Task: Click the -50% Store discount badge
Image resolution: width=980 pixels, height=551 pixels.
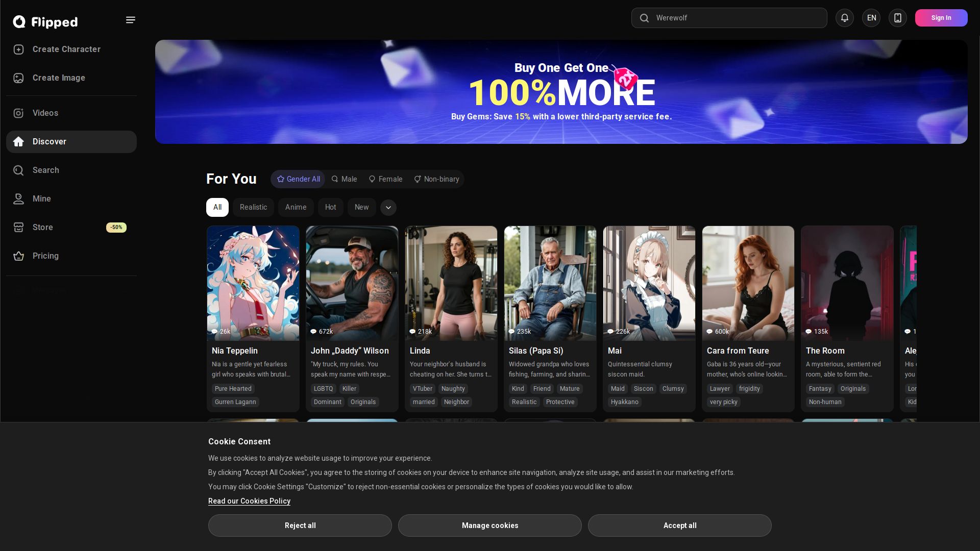Action: [x=116, y=228]
